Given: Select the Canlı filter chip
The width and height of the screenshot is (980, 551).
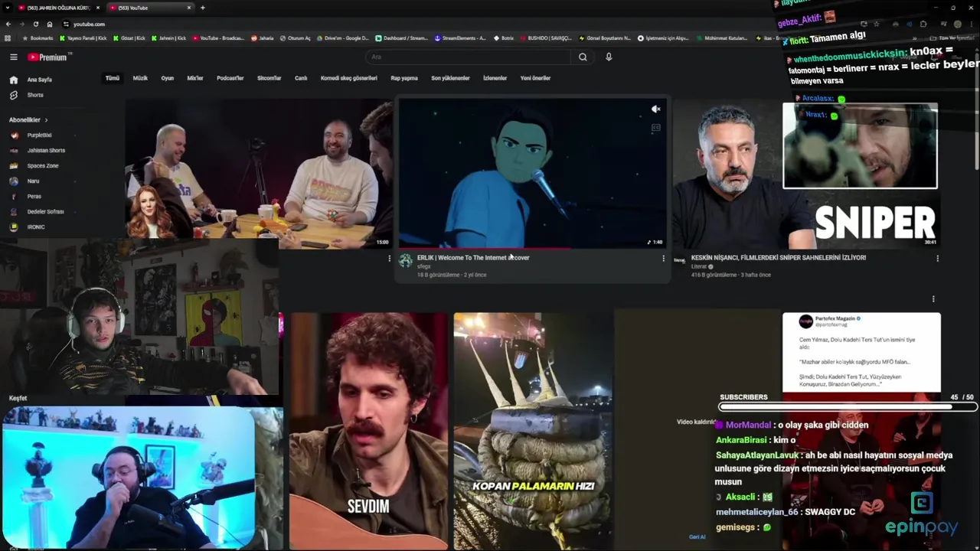Looking at the screenshot, I should [x=301, y=78].
